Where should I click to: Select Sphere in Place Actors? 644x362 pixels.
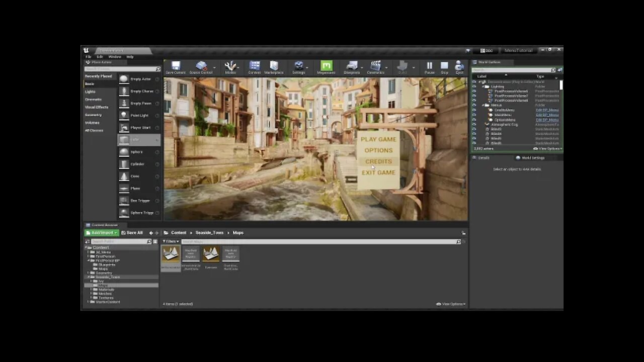click(139, 152)
